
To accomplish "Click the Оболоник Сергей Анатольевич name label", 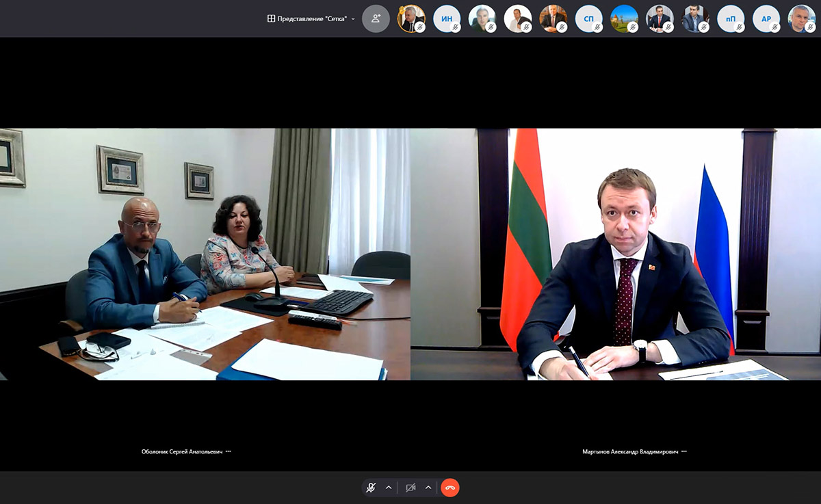I will click(x=182, y=451).
